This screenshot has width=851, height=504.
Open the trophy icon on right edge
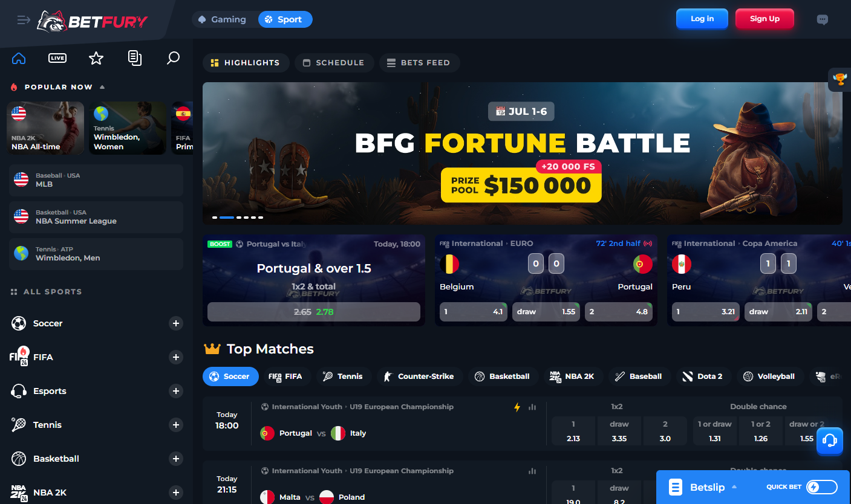pos(840,79)
